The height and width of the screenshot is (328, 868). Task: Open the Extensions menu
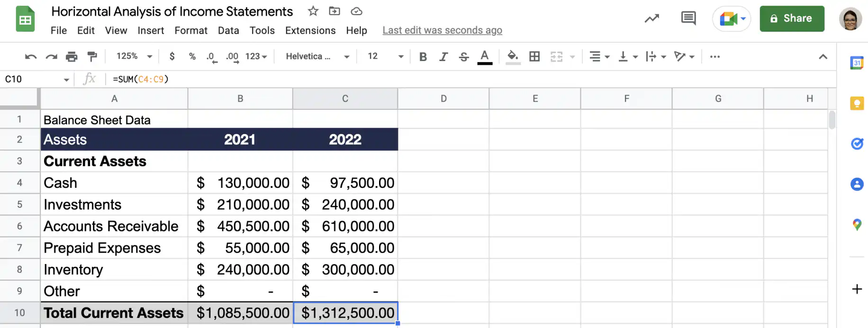(x=310, y=30)
